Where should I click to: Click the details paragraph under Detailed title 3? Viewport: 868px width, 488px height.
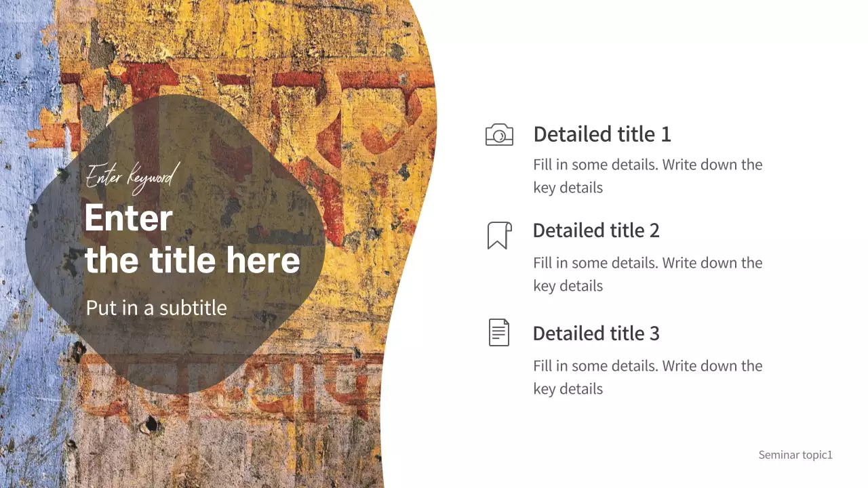(648, 377)
